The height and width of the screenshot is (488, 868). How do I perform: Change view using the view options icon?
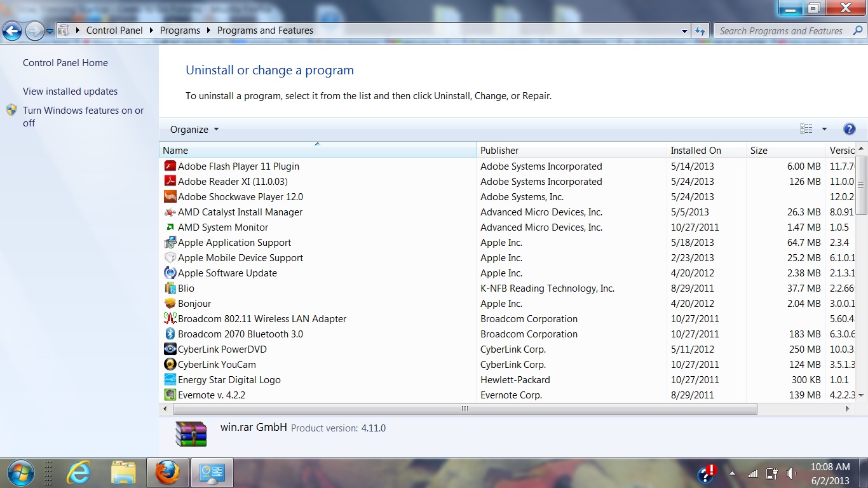click(806, 129)
